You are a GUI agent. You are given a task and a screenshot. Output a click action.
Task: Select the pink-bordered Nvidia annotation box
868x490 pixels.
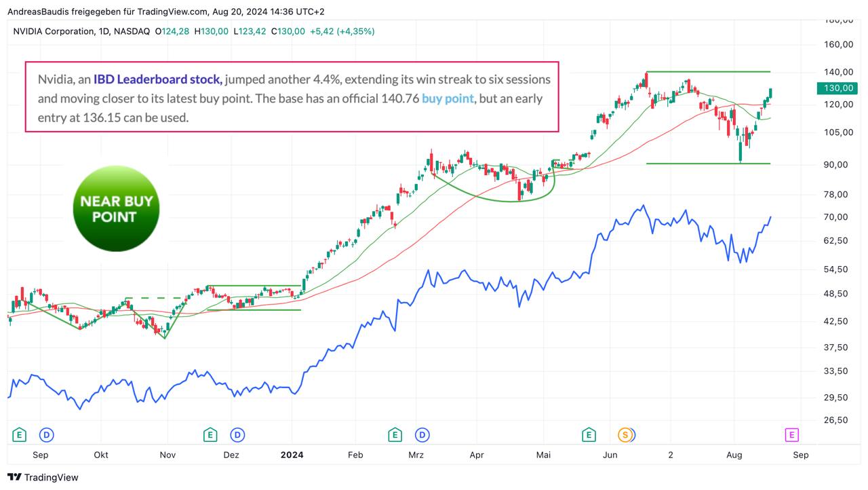292,96
